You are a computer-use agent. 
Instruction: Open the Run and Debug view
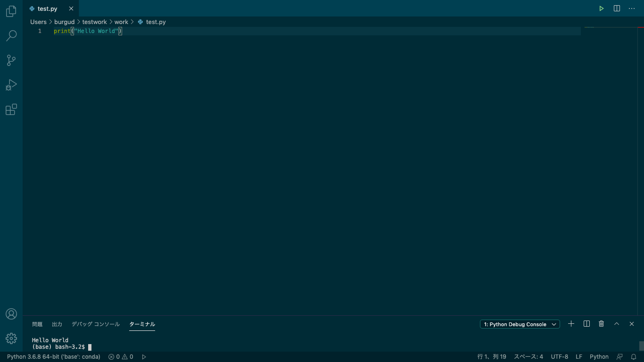point(11,85)
